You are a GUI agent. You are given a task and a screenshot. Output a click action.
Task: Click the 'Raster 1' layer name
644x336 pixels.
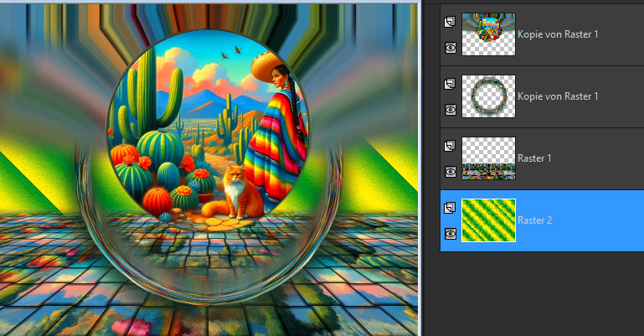pos(534,158)
